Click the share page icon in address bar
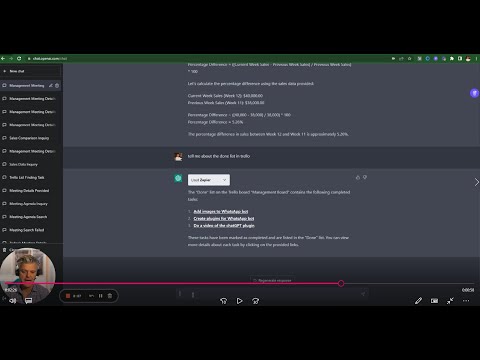 click(x=401, y=59)
